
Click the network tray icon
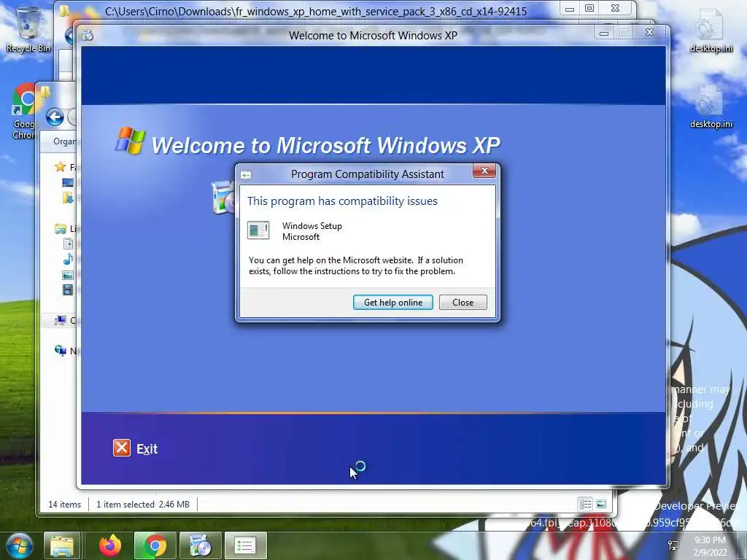[x=673, y=545]
